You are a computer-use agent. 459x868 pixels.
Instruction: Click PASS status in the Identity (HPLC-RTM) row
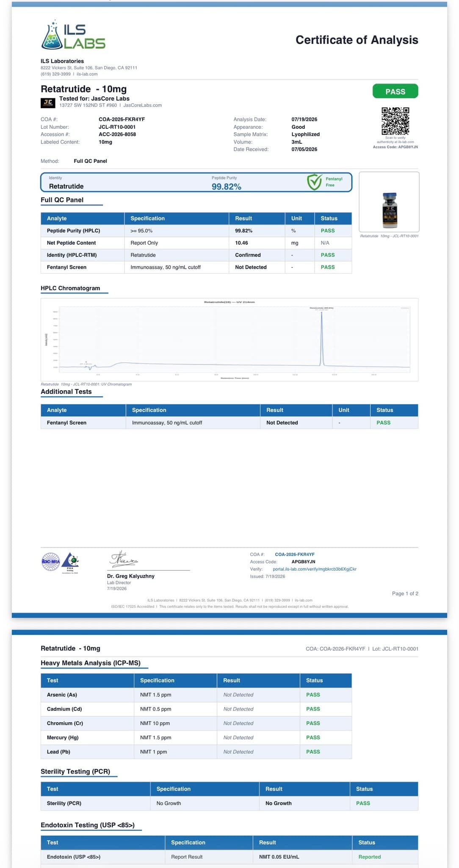pos(328,255)
